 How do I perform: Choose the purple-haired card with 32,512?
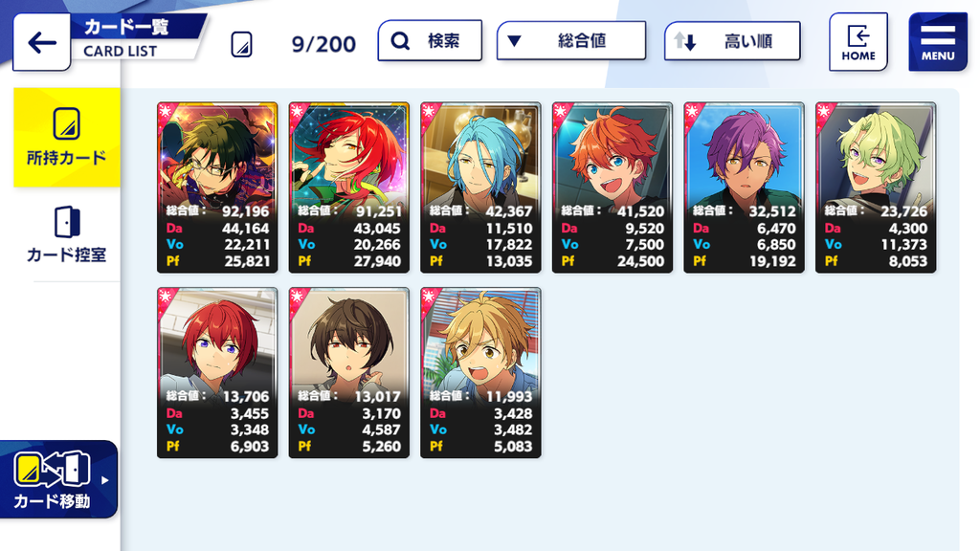744,187
